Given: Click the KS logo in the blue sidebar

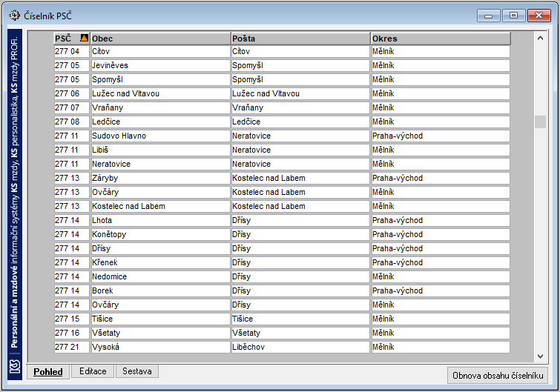Looking at the screenshot, I should pos(15,366).
